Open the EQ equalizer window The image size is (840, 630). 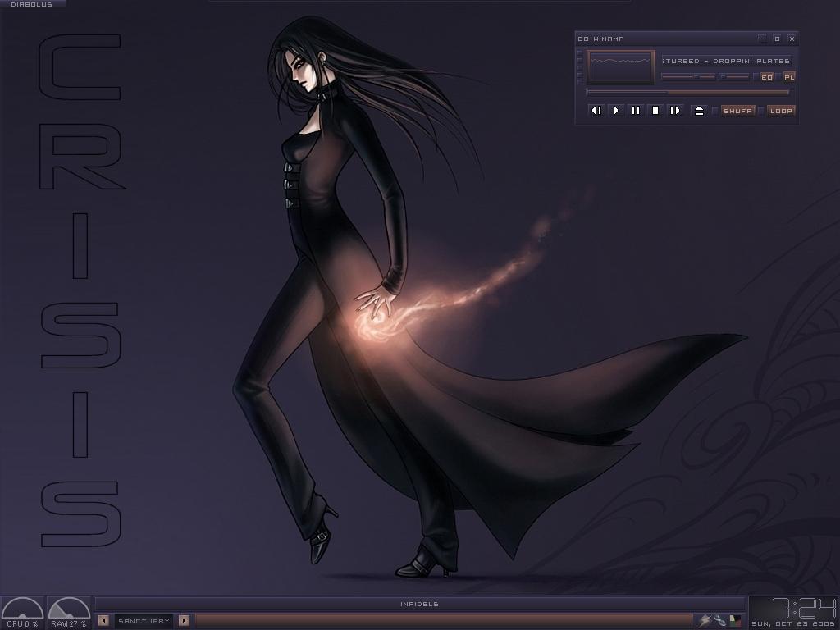coord(767,77)
